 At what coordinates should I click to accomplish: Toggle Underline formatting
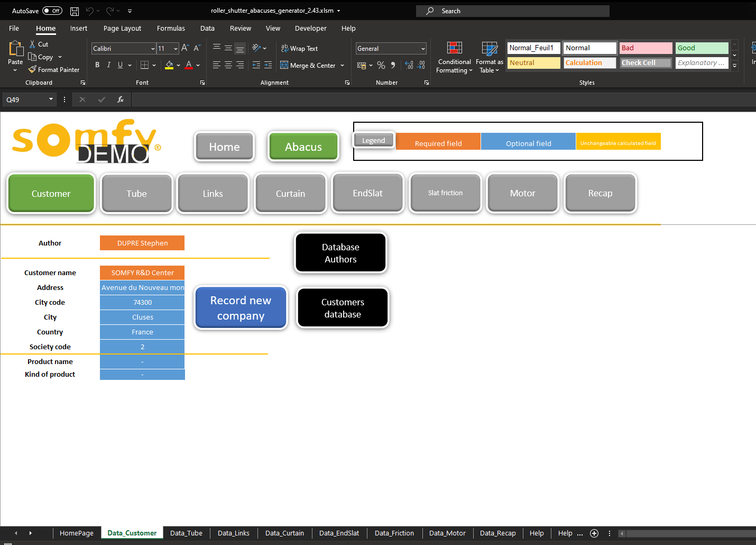[x=121, y=65]
